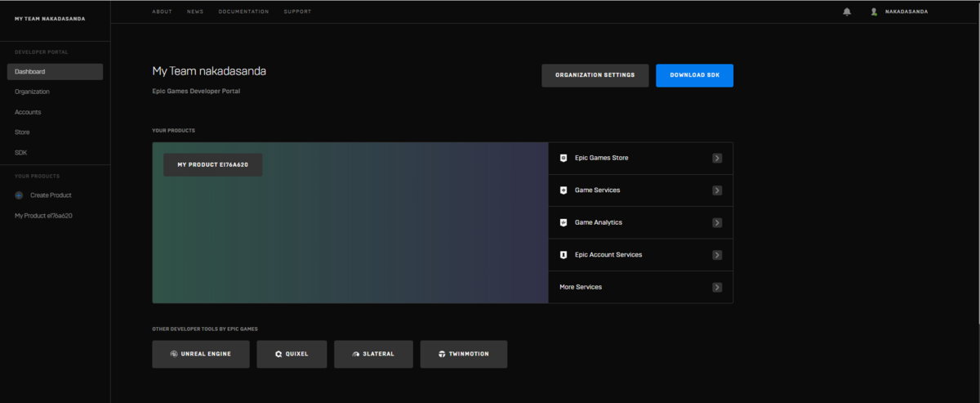Click the 3LATERAL tool label
The image size is (980, 403).
coord(378,354)
